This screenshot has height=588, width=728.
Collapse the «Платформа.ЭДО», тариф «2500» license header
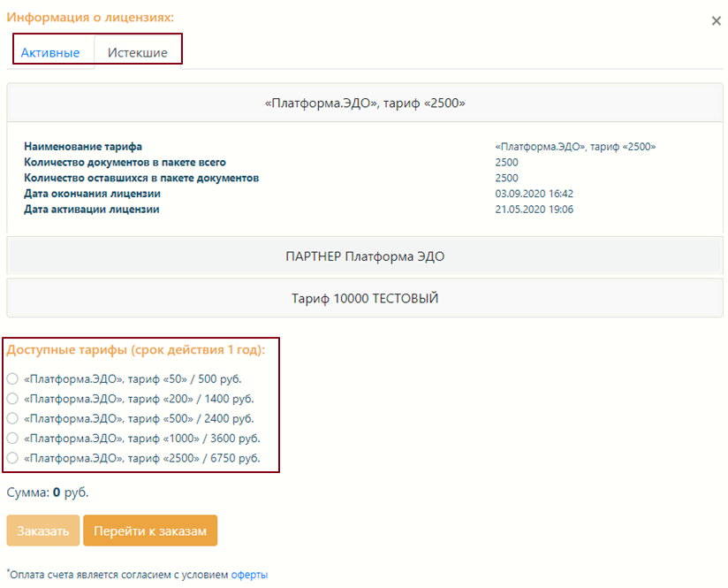point(364,103)
